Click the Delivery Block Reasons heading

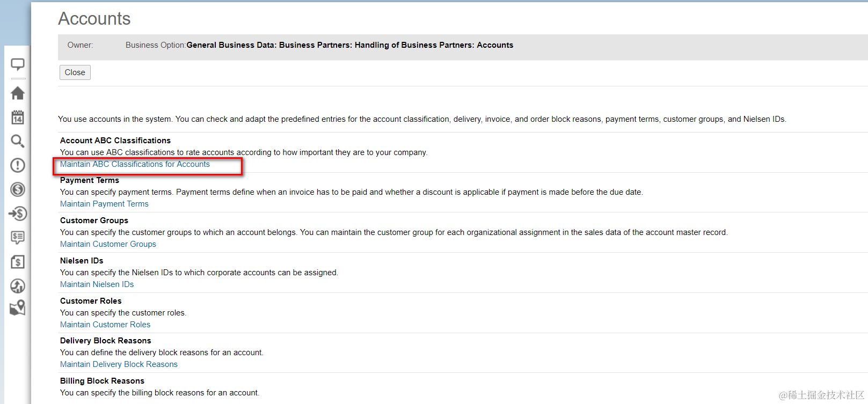(x=105, y=341)
